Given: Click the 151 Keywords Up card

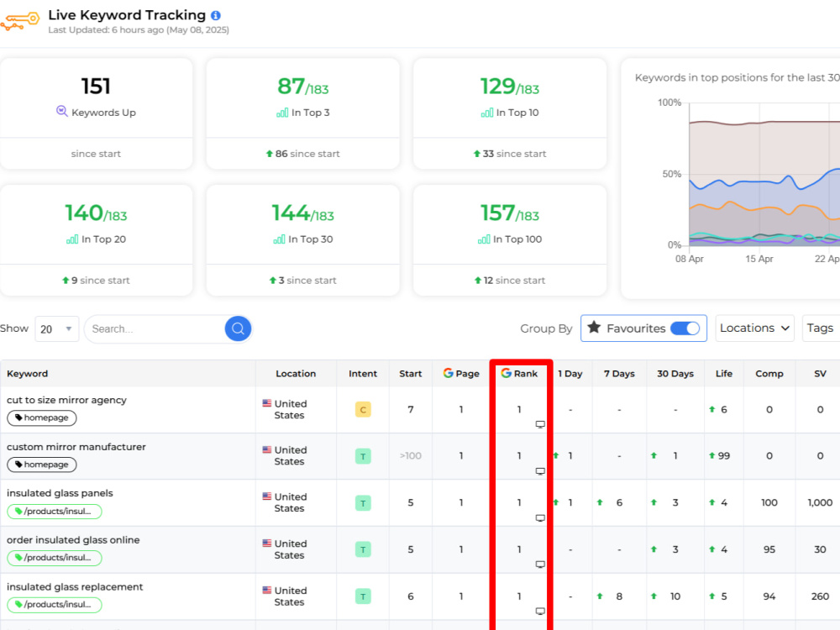Looking at the screenshot, I should point(96,113).
